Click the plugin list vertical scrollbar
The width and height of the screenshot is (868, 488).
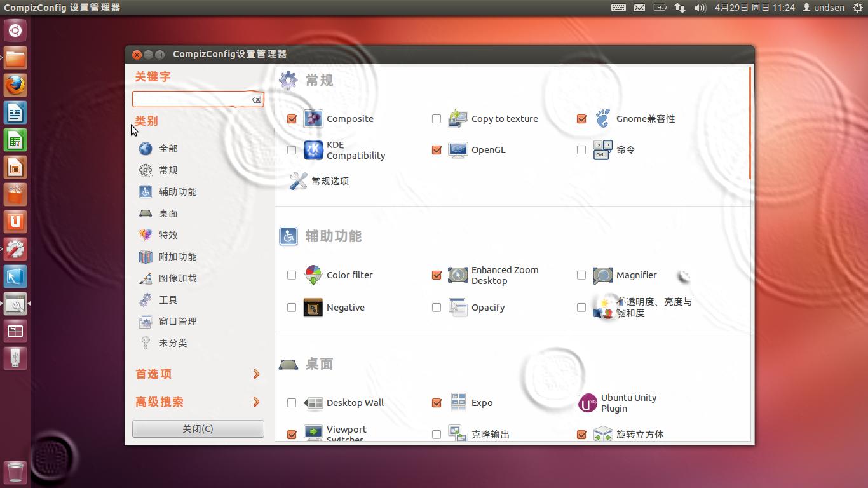point(750,123)
